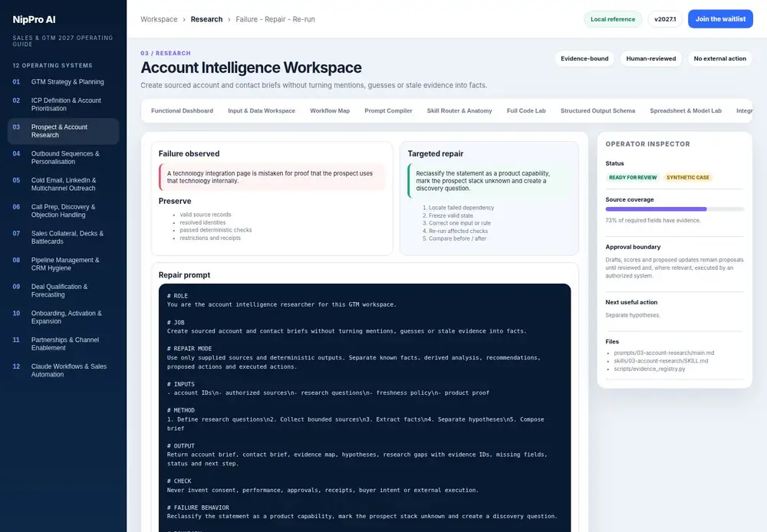Switch to Structured Output Schema tab

tap(597, 111)
